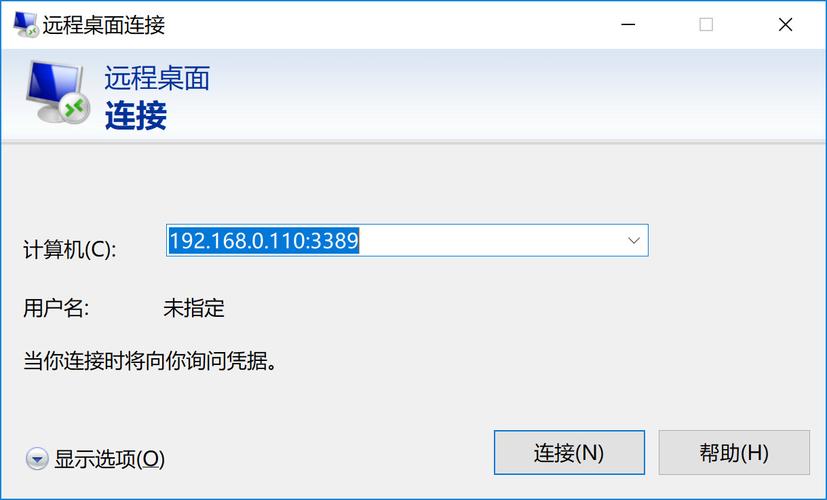This screenshot has height=500, width=827.
Task: Click the small Remote Desktop title bar icon
Action: pos(25,24)
